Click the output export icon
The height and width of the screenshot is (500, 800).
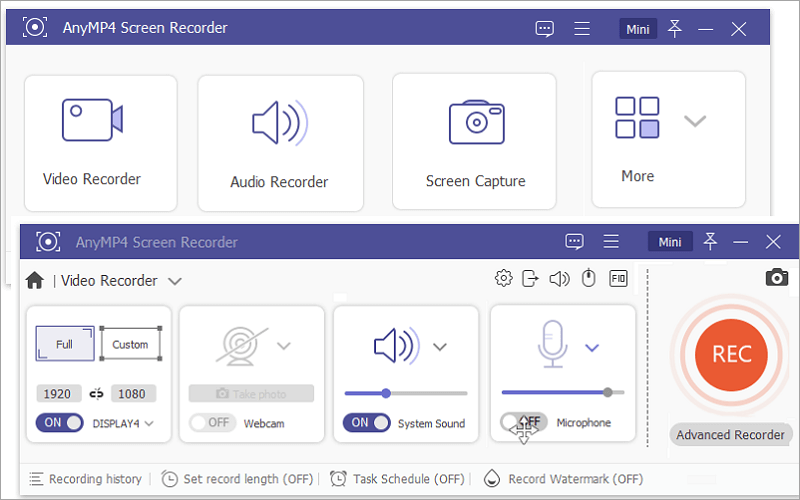tap(530, 279)
